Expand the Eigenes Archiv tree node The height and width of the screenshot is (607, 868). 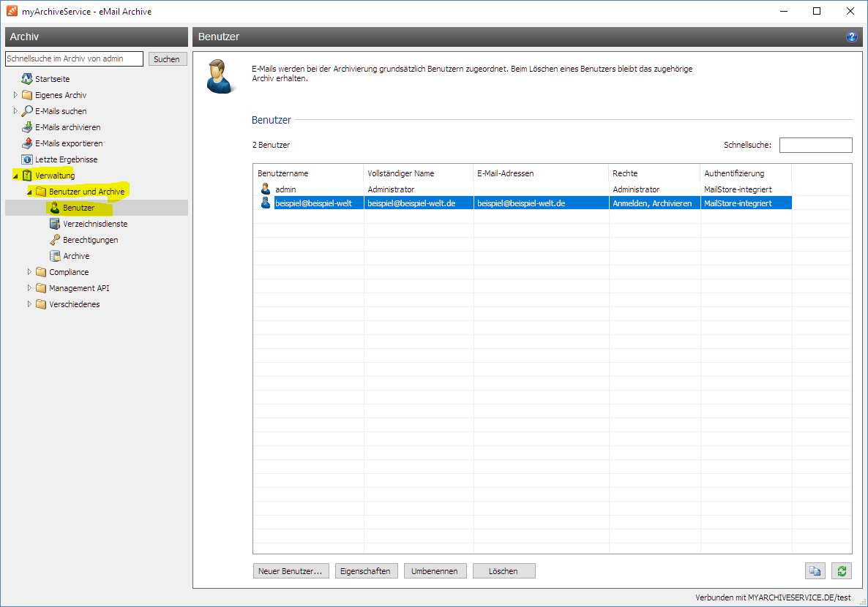pyautogui.click(x=15, y=95)
